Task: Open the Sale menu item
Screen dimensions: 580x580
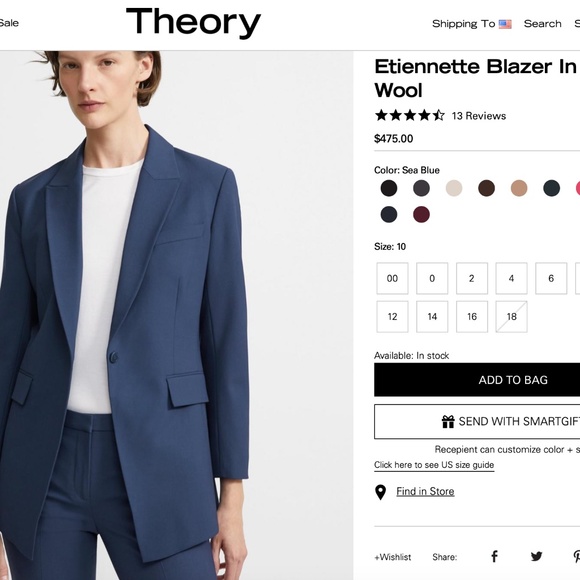Action: 9,23
